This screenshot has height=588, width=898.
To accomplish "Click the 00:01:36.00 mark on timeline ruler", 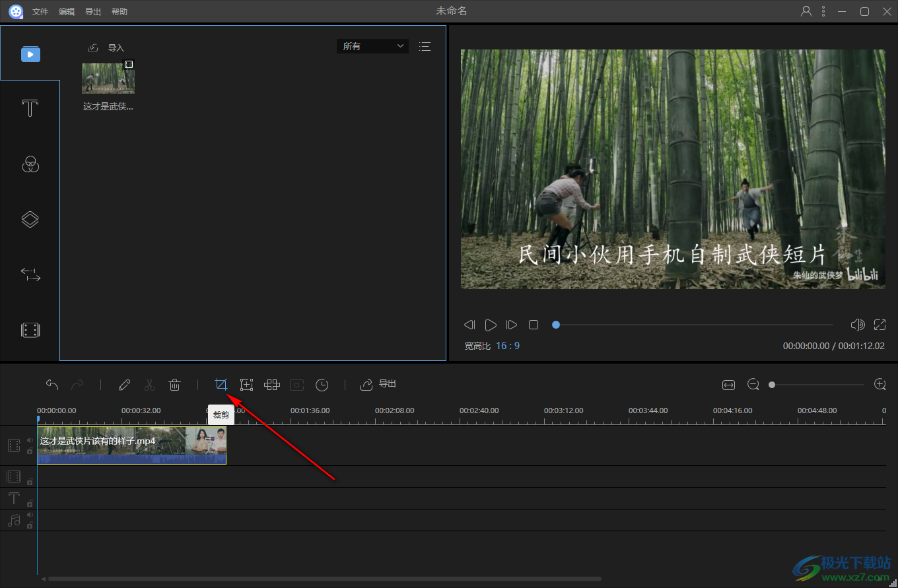I will click(x=310, y=410).
